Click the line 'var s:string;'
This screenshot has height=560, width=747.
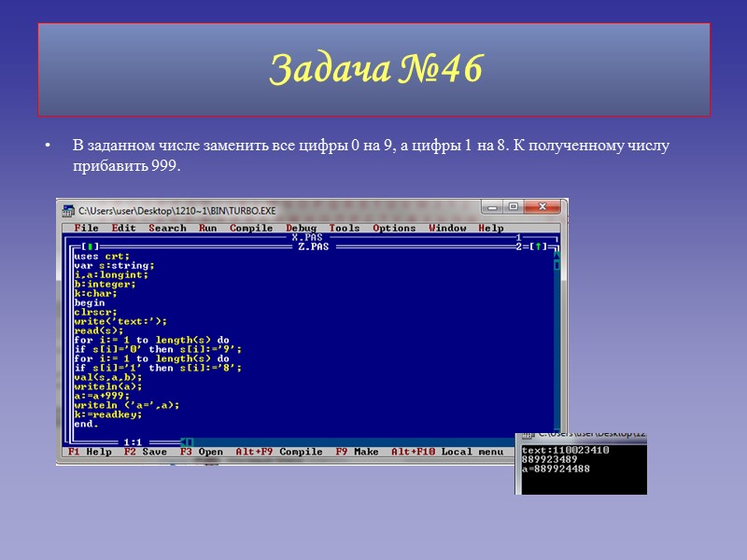coord(114,265)
